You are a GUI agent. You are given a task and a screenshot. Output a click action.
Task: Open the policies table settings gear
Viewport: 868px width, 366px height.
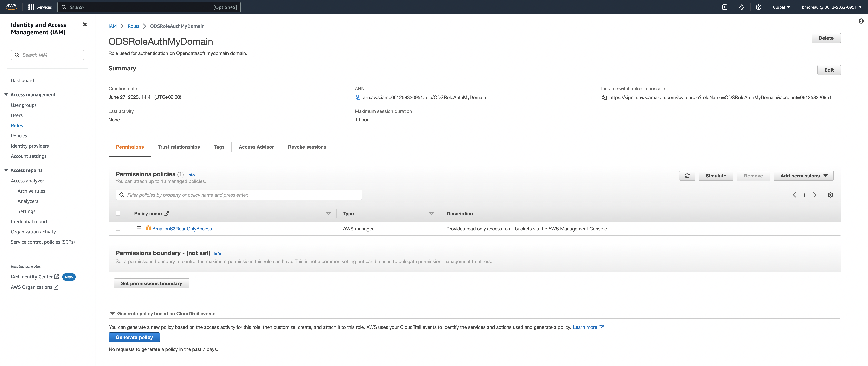point(830,195)
